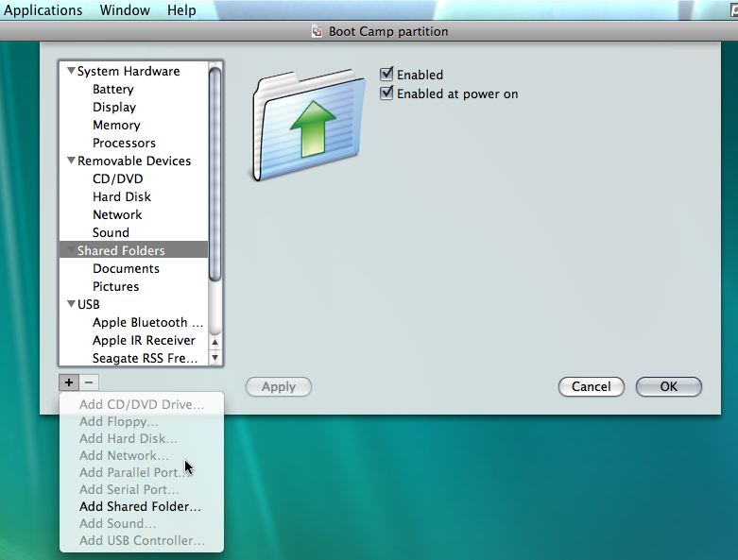Viewport: 738px width, 560px height.
Task: Select Apple IR Receiver device
Action: point(133,340)
